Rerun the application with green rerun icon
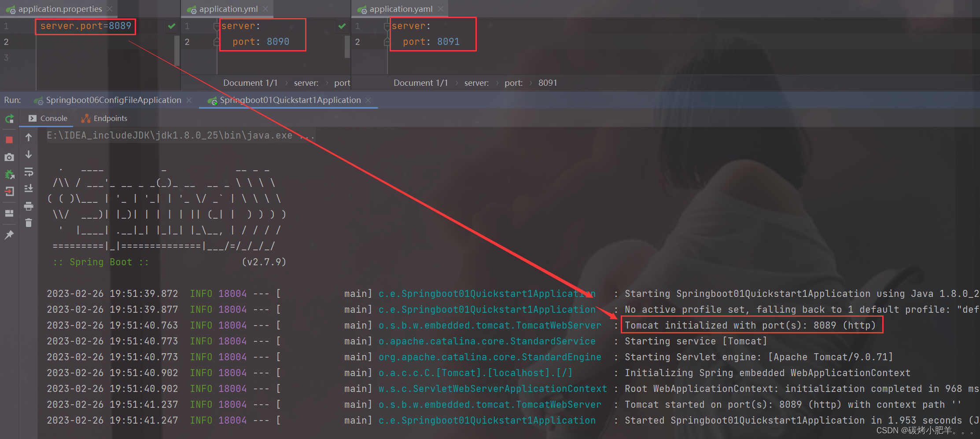 [x=10, y=119]
